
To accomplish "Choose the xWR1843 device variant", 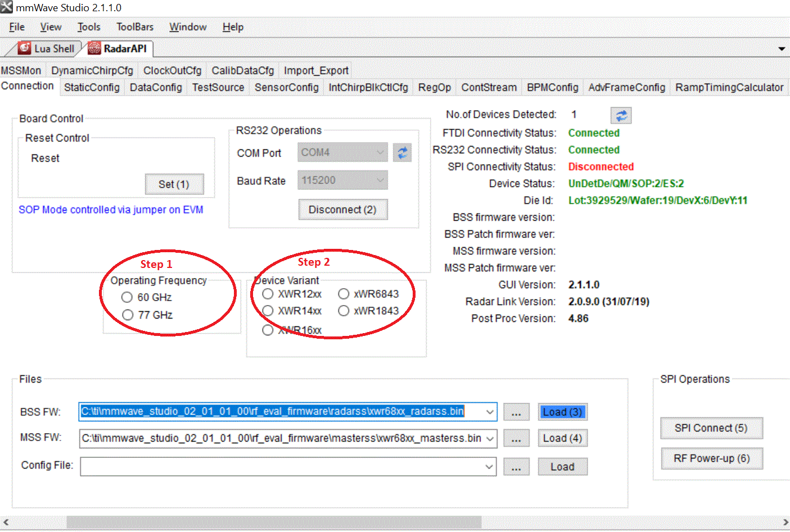I will tap(344, 311).
